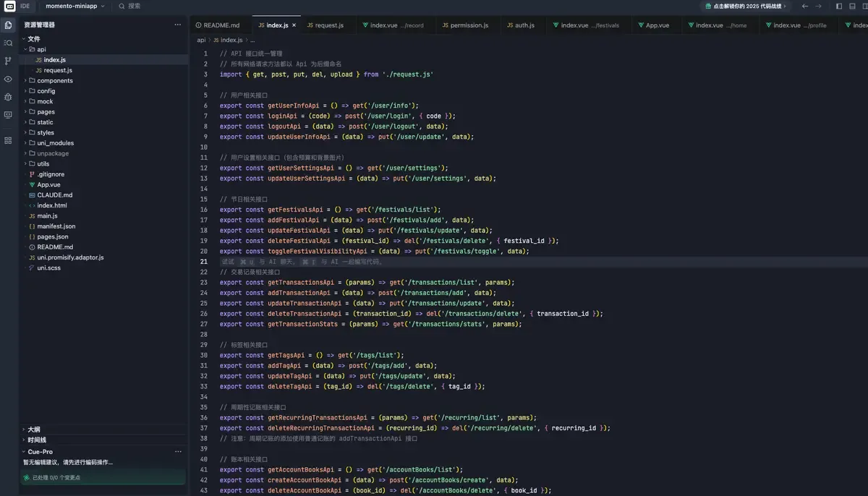Open the momento-miniapp project dropdown

click(x=75, y=6)
